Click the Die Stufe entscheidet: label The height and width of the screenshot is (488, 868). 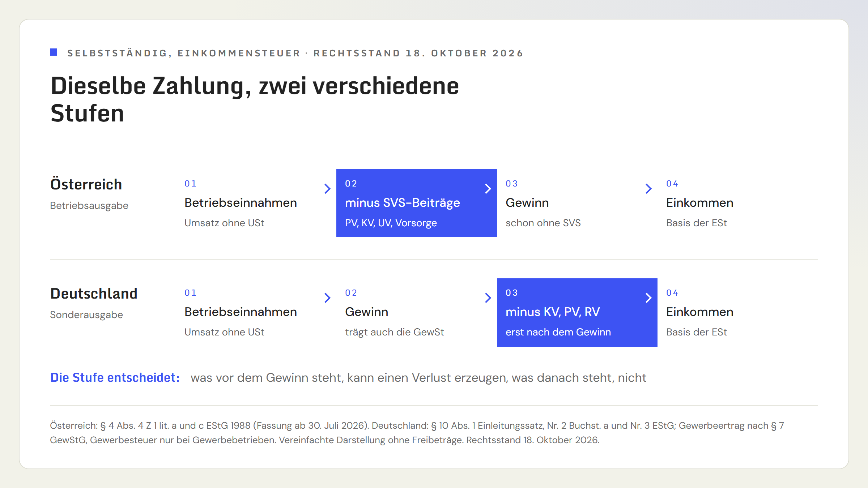coord(115,378)
